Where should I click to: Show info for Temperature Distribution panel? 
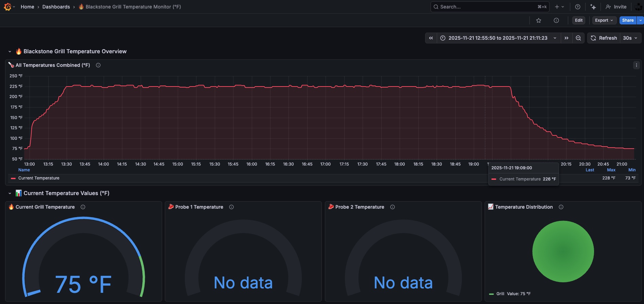[561, 207]
